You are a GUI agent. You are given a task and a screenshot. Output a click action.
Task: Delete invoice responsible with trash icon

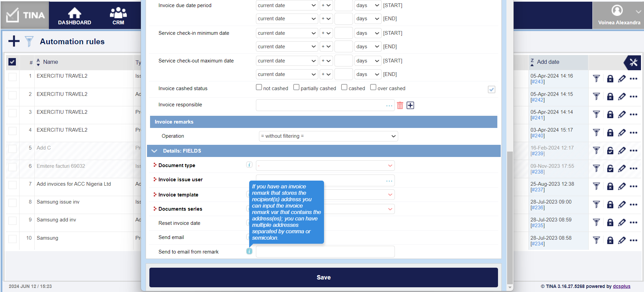pyautogui.click(x=400, y=105)
